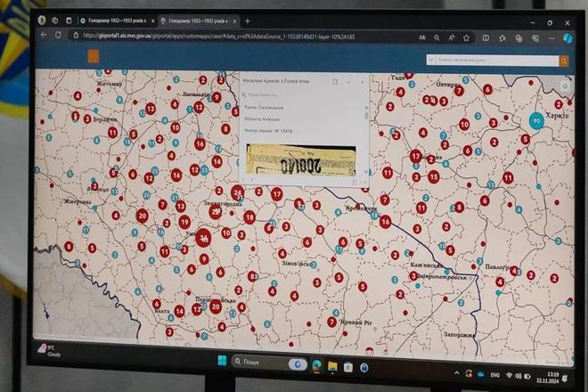Close the first Голодомор browser tab
Screen dimensions: 588x392
pos(152,21)
